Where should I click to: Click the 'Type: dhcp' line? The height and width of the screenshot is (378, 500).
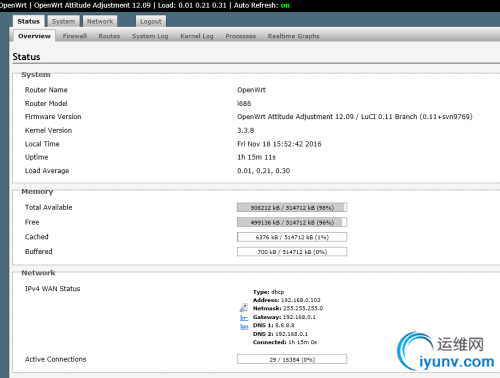click(268, 292)
